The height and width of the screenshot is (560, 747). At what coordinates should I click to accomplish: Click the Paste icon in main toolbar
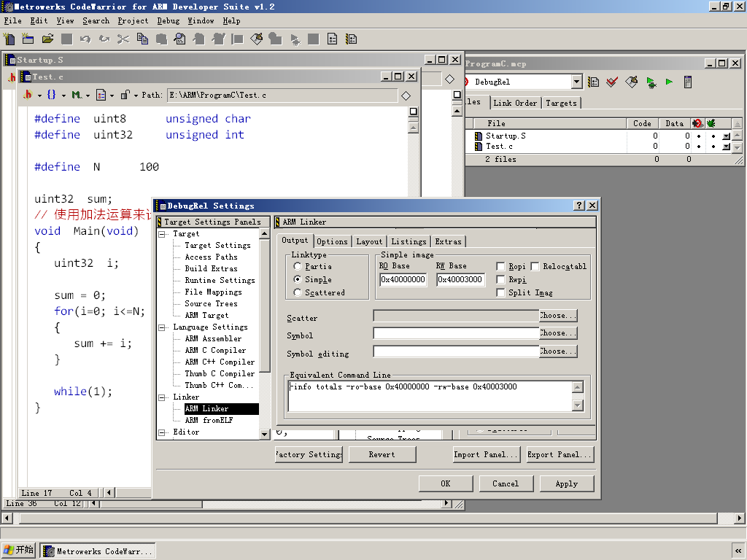(161, 39)
